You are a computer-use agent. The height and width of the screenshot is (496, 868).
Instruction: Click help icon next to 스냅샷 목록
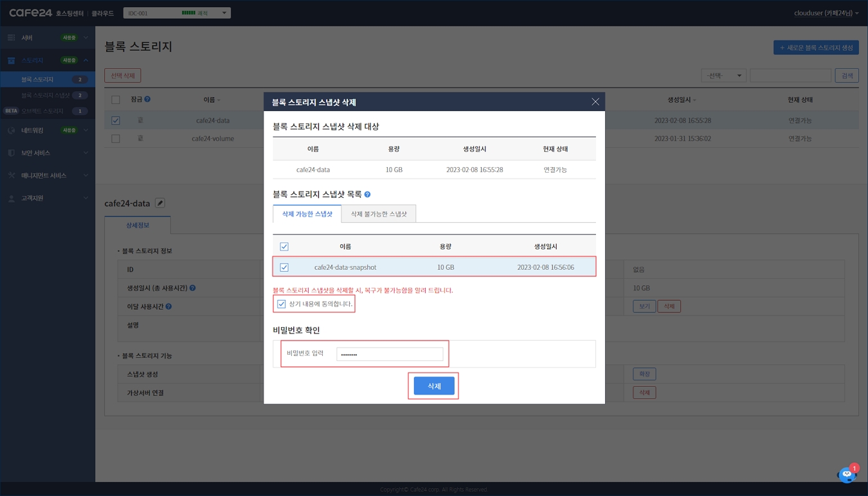point(367,195)
